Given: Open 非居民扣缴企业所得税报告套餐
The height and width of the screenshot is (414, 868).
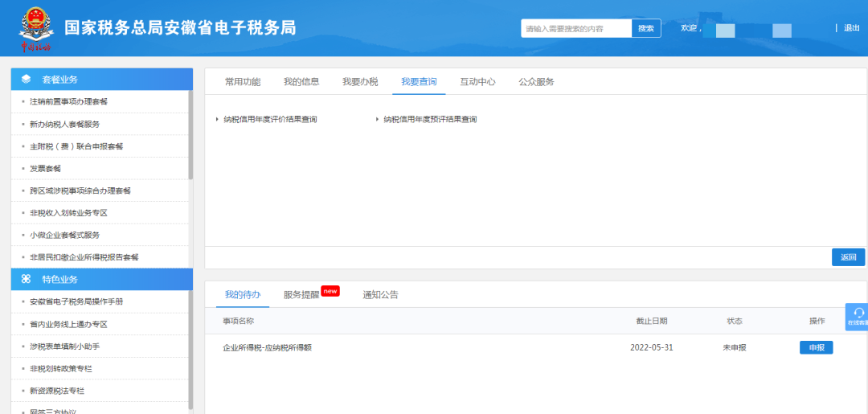Looking at the screenshot, I should [x=84, y=256].
